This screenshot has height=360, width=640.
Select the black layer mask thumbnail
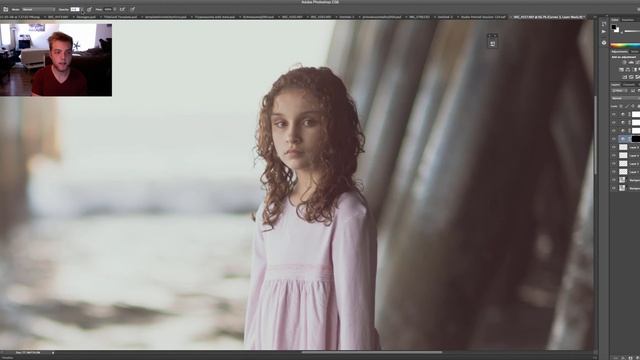(x=636, y=139)
